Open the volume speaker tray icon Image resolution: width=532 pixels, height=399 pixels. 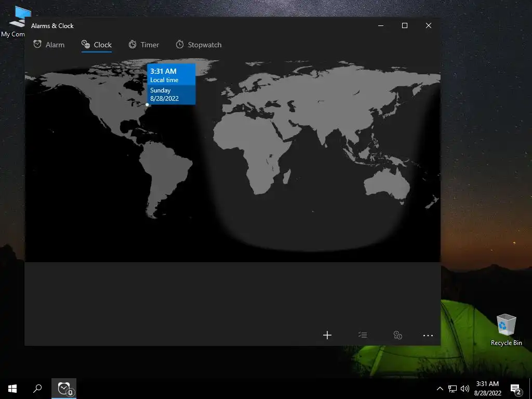coord(465,389)
